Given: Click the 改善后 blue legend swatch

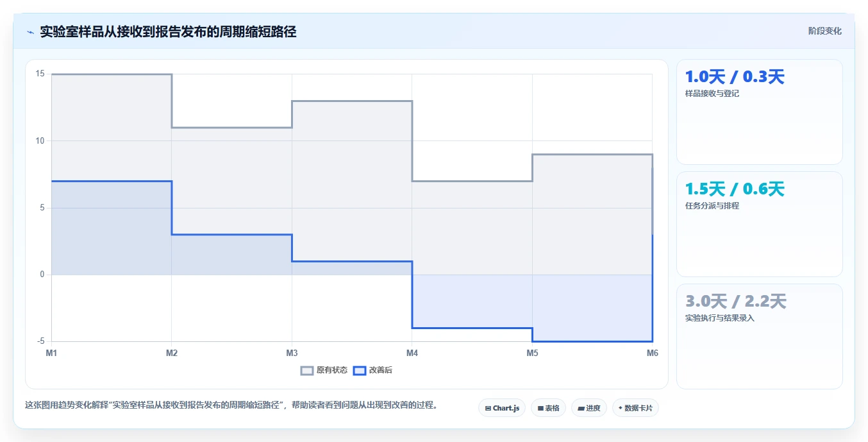Looking at the screenshot, I should [x=360, y=370].
